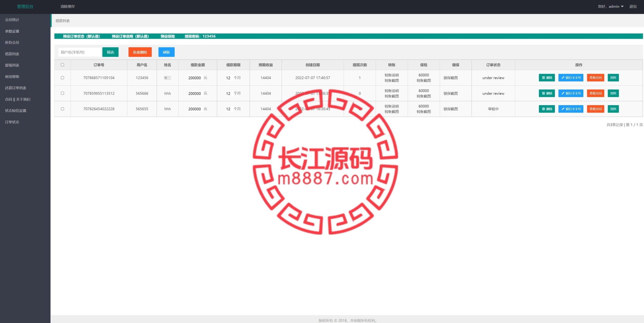Click 转账截图 under 转账 for user 123456
This screenshot has width=644, height=323.
[392, 81]
